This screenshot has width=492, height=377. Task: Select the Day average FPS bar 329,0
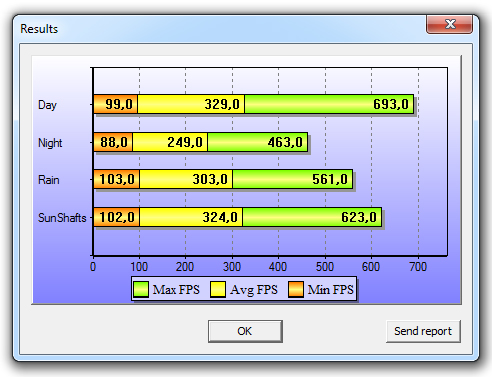point(191,104)
